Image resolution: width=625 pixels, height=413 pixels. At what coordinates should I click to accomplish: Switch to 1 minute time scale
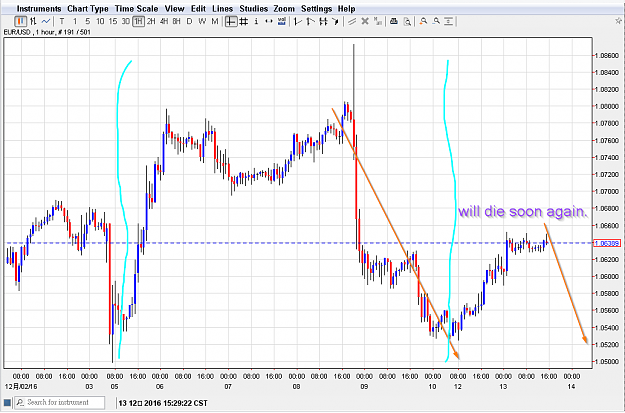tap(75, 21)
